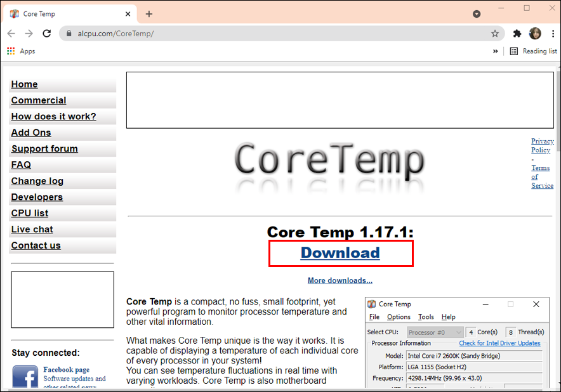Click the Core Temp app icon in screenshot title bar
The width and height of the screenshot is (561, 392).
[372, 304]
